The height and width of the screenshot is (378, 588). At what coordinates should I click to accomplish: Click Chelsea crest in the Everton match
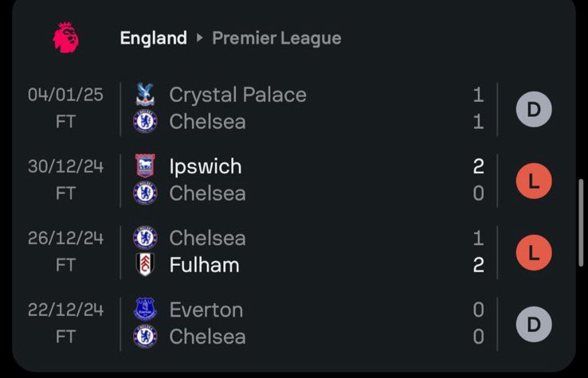coord(145,337)
